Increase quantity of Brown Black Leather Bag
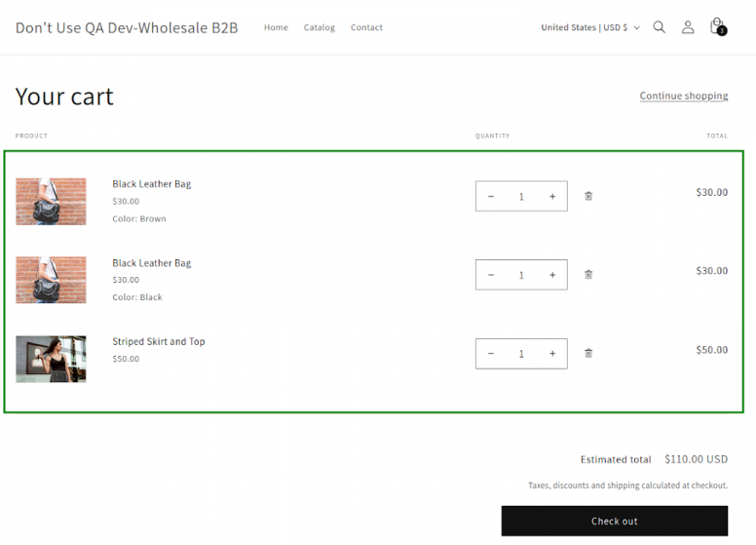 [x=552, y=196]
